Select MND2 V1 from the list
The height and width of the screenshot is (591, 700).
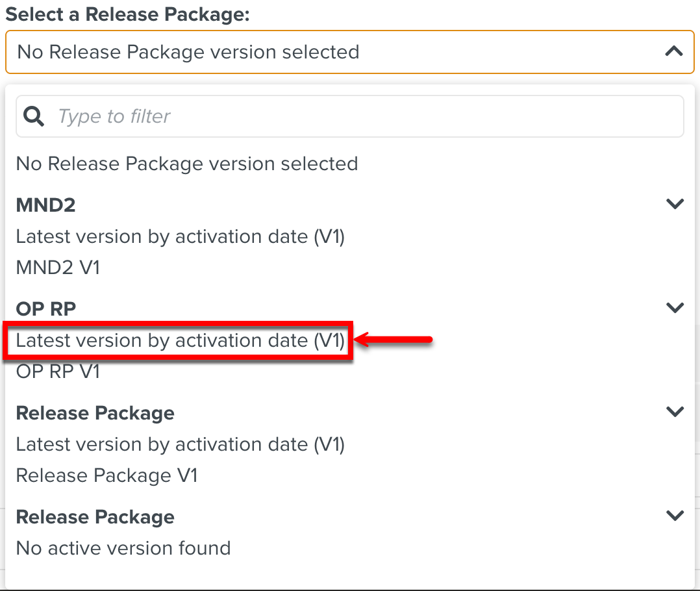coord(57,267)
